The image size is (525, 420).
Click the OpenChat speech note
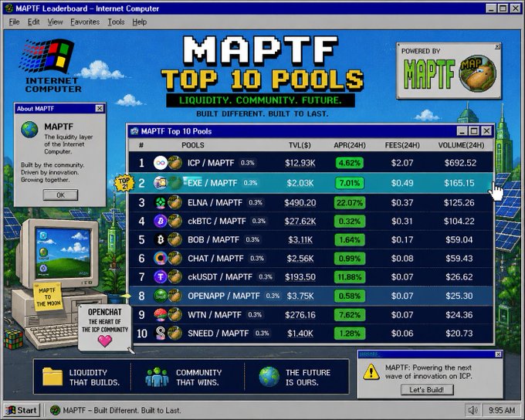pos(105,328)
